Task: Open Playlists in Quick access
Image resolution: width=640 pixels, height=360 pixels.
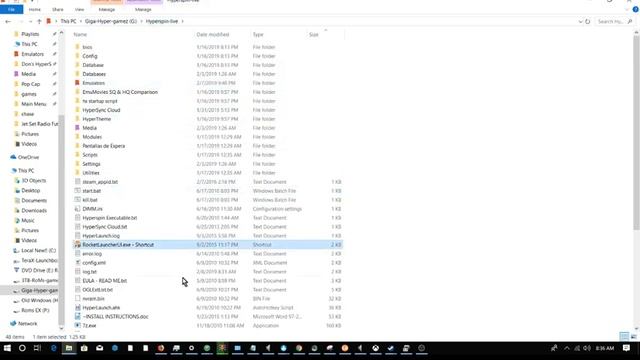Action: [x=30, y=34]
